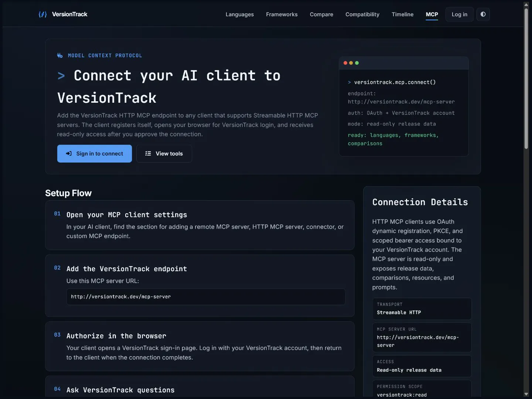The width and height of the screenshot is (532, 399).
Task: Select the MCP nav tab
Action: (x=432, y=14)
